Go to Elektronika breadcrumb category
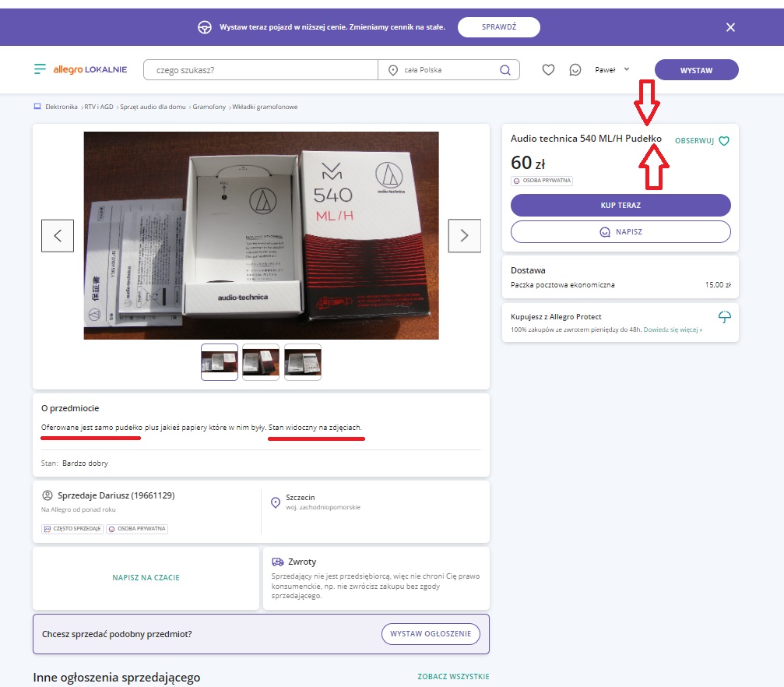784x687 pixels. tap(61, 107)
